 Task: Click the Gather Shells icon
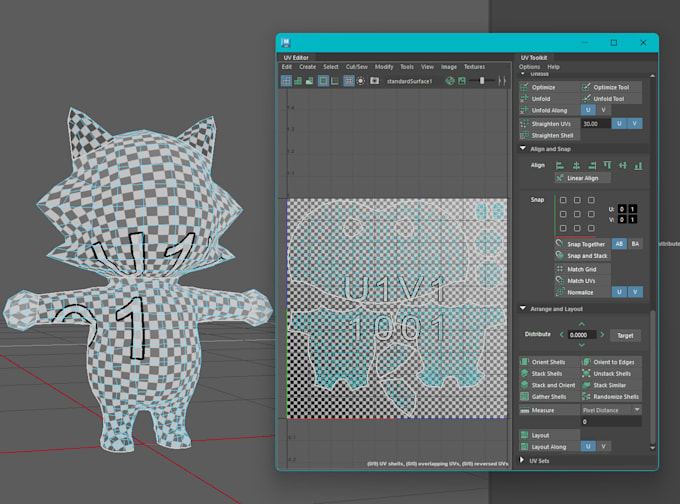tap(524, 396)
